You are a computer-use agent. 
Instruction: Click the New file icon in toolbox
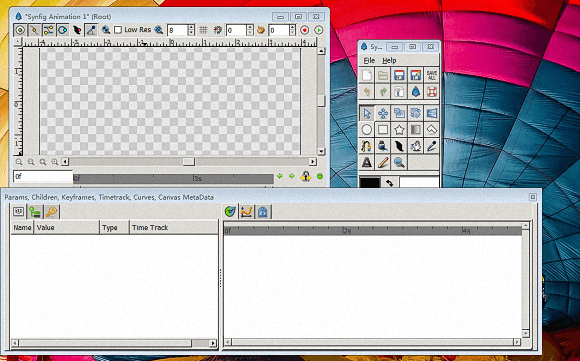tap(367, 75)
